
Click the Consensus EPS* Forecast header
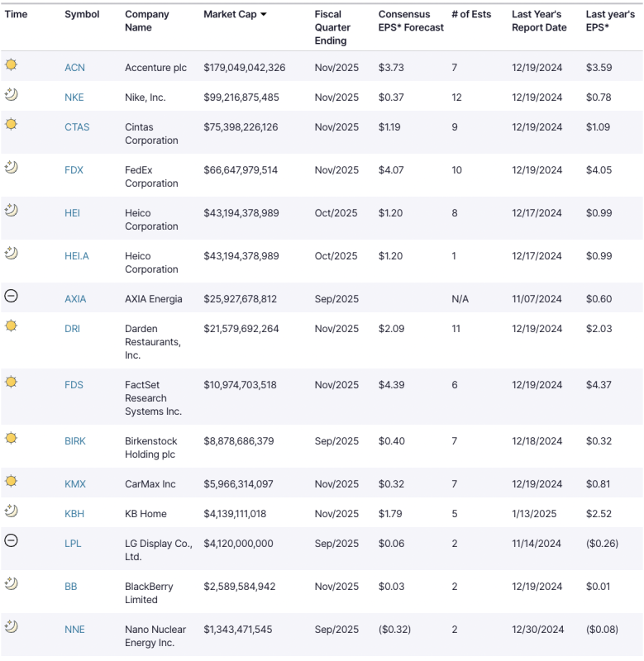411,21
